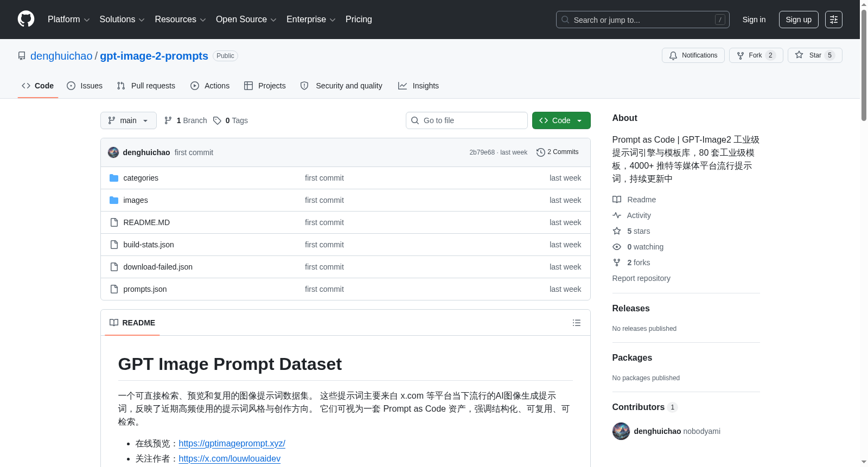The height and width of the screenshot is (467, 868).
Task: Open the contributor avatar for denghuichao
Action: pos(621,431)
